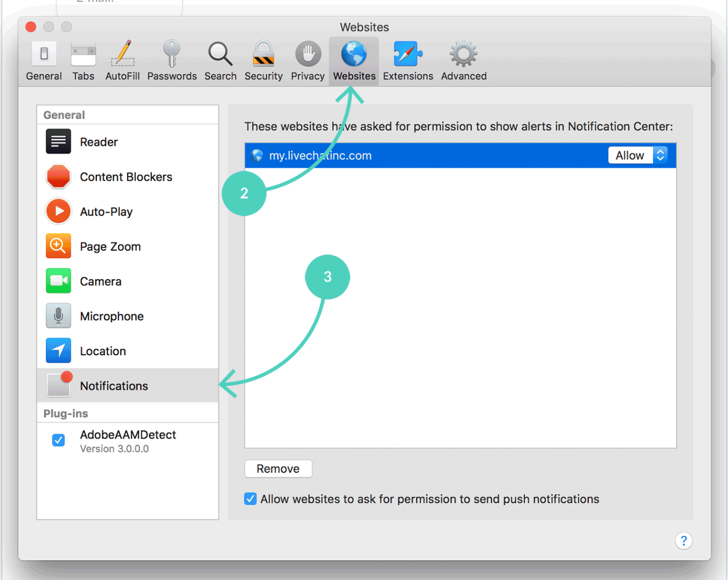Image resolution: width=728 pixels, height=580 pixels.
Task: Click the Notifications badge icon
Action: point(59,385)
